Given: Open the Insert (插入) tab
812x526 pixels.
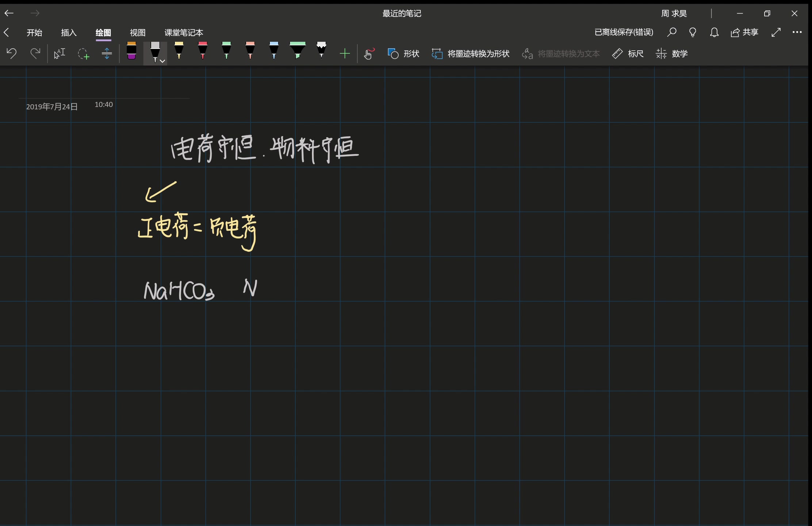Looking at the screenshot, I should [x=69, y=33].
